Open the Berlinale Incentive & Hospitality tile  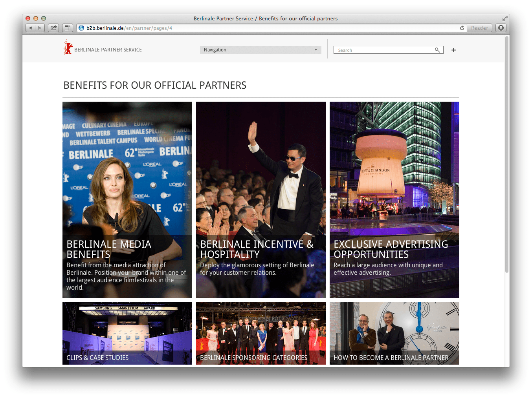[x=261, y=199]
